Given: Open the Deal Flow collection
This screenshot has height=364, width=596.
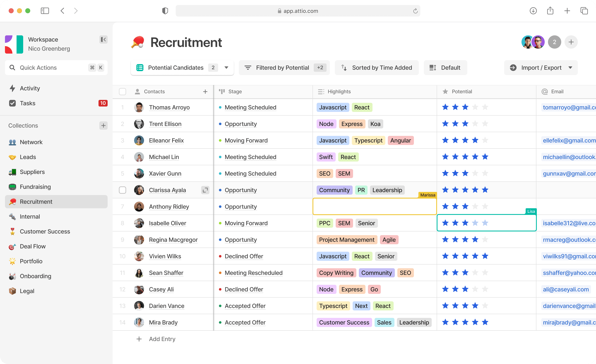Looking at the screenshot, I should [32, 246].
